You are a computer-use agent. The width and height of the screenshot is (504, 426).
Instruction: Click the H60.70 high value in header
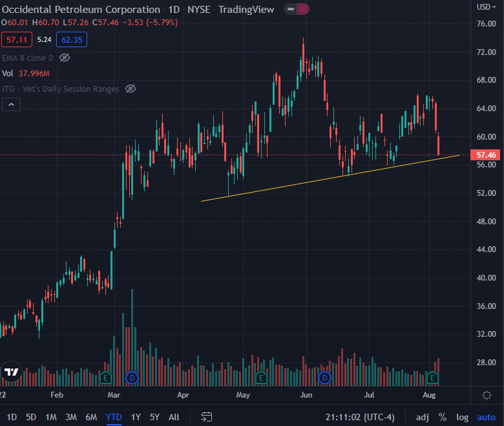click(x=45, y=23)
